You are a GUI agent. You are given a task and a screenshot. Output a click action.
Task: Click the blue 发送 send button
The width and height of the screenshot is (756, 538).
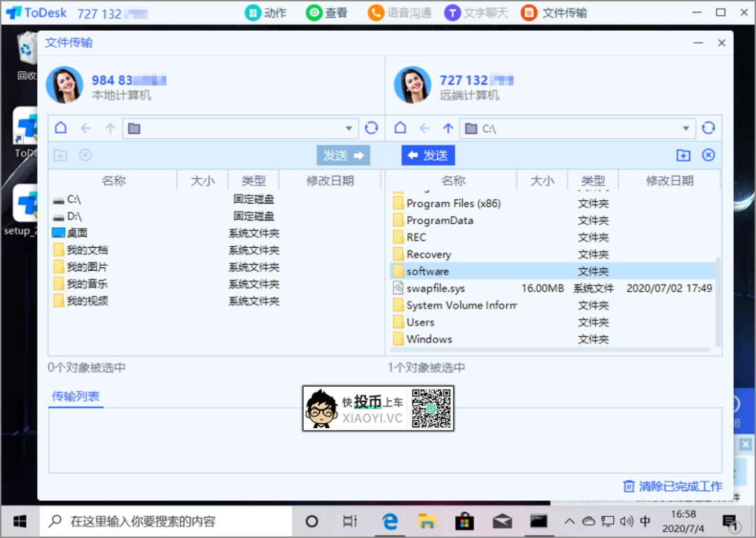[428, 155]
